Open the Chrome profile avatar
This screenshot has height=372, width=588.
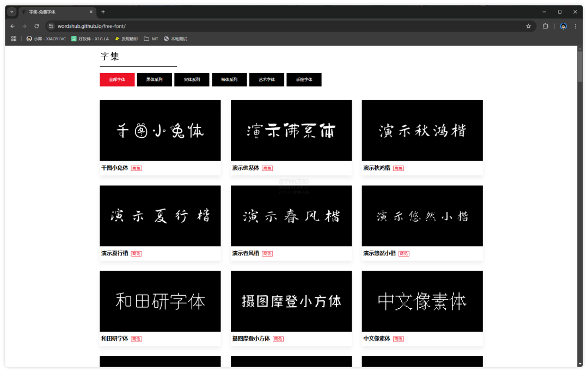click(563, 26)
